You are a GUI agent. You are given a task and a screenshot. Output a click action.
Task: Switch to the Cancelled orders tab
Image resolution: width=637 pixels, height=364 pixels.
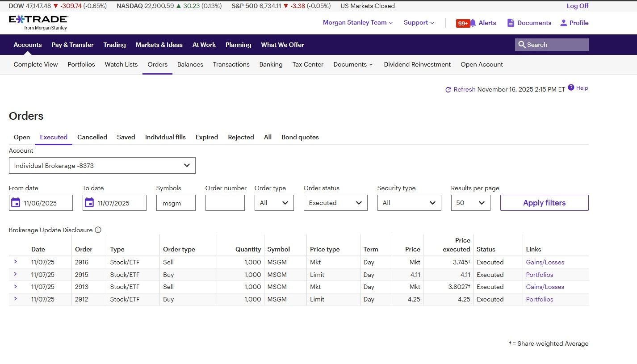(92, 137)
